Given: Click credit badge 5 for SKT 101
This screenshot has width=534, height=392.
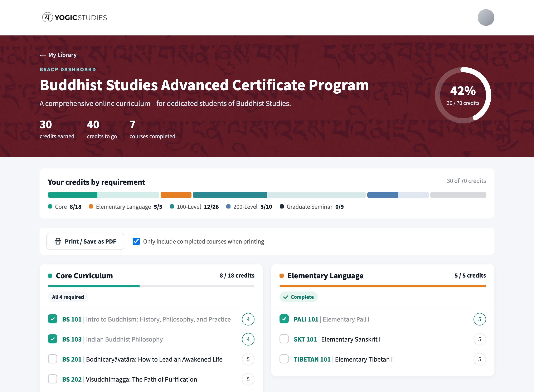Looking at the screenshot, I should [480, 339].
